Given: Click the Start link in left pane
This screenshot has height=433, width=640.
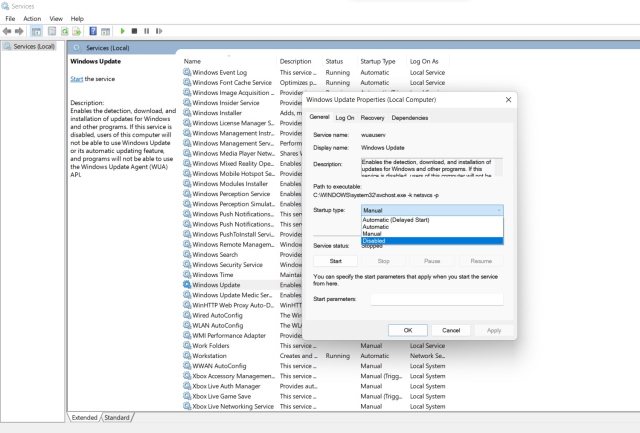Looking at the screenshot, I should coord(76,79).
